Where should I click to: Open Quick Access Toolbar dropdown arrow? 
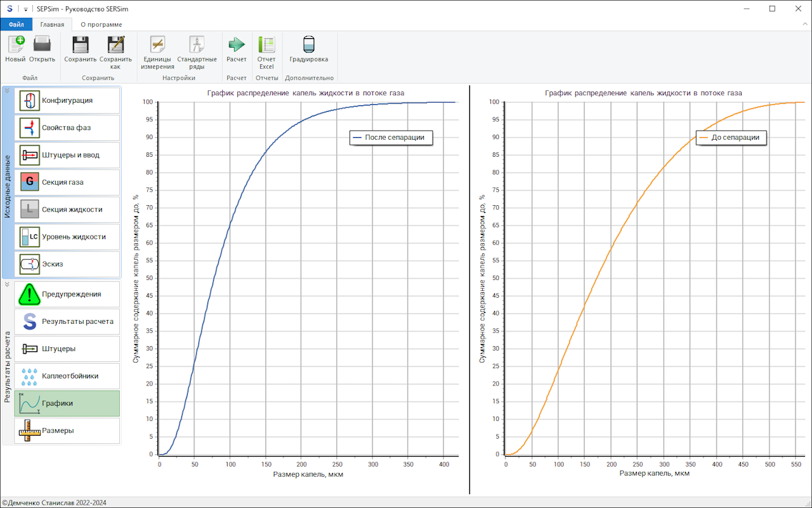[25, 9]
